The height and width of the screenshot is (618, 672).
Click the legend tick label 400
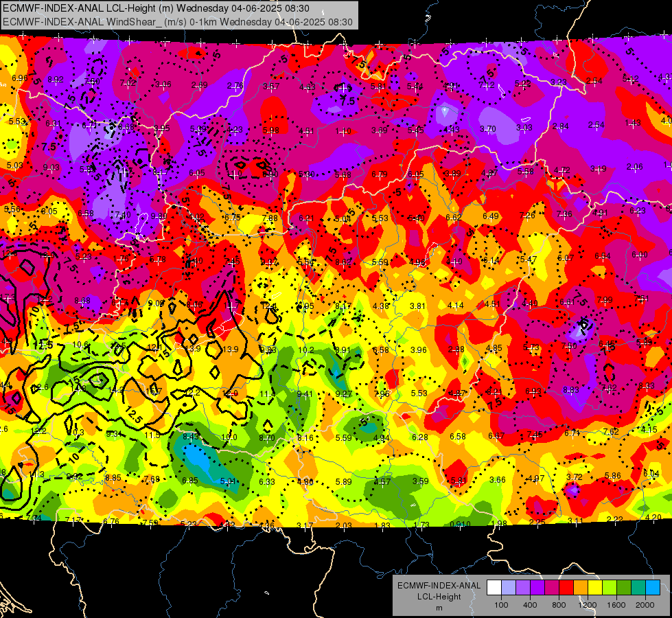click(530, 605)
